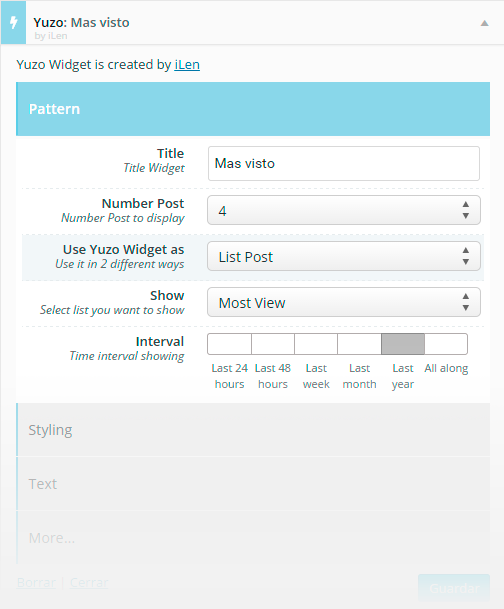Expand the Text section
The image size is (504, 609).
[253, 484]
